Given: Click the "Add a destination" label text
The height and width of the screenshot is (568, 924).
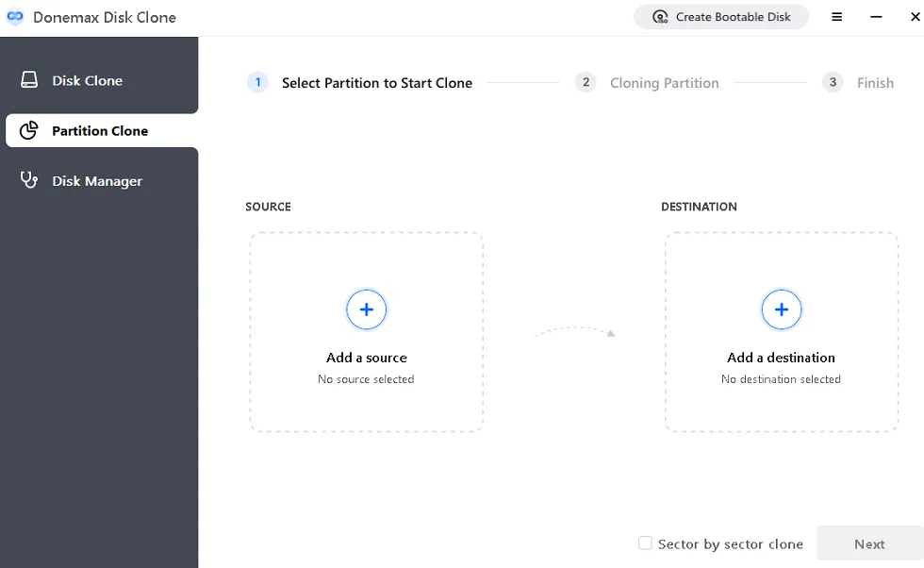Looking at the screenshot, I should (x=781, y=358).
